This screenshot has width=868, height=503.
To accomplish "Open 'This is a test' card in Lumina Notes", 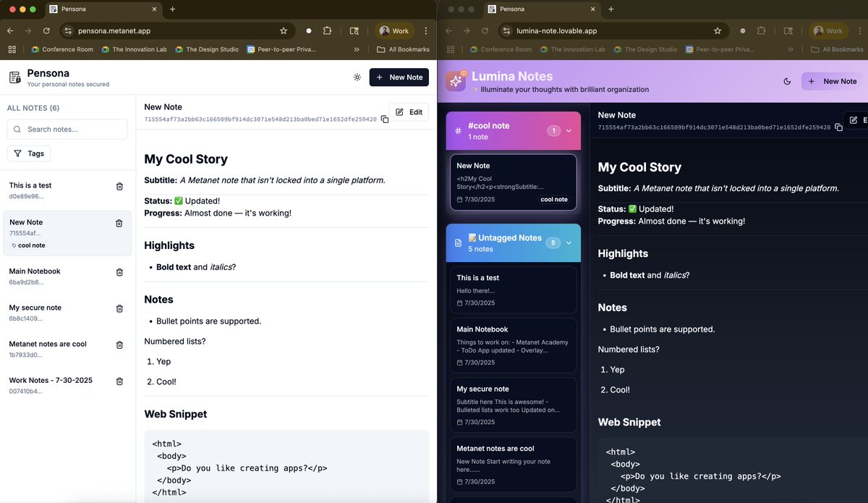I will (x=513, y=289).
